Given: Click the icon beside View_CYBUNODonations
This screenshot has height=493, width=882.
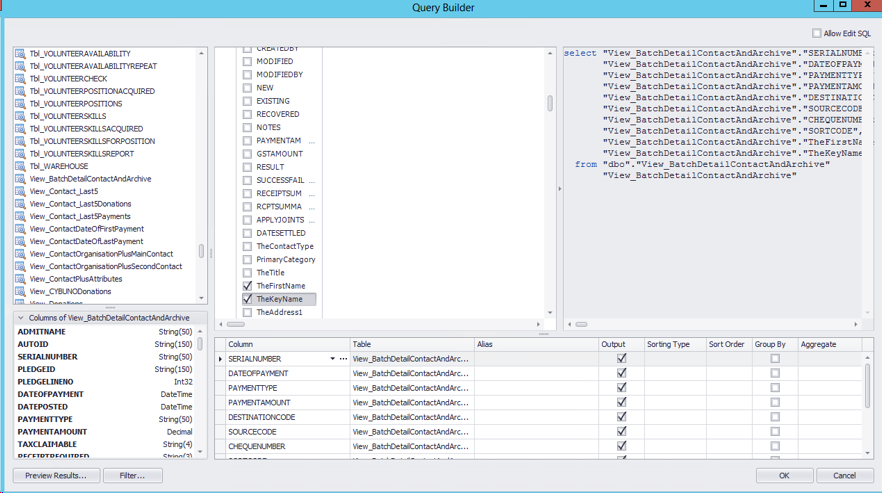Looking at the screenshot, I should pyautogui.click(x=20, y=292).
